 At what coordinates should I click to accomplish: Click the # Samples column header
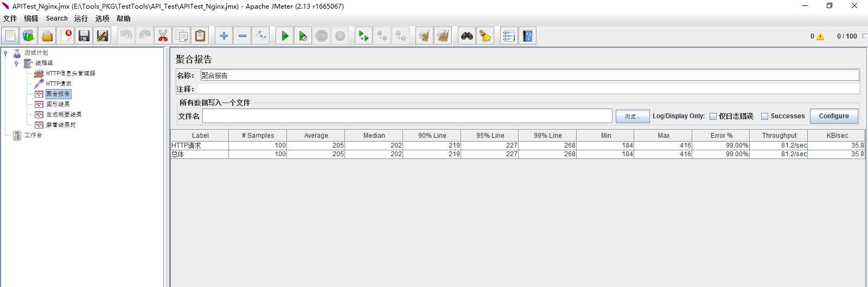258,136
